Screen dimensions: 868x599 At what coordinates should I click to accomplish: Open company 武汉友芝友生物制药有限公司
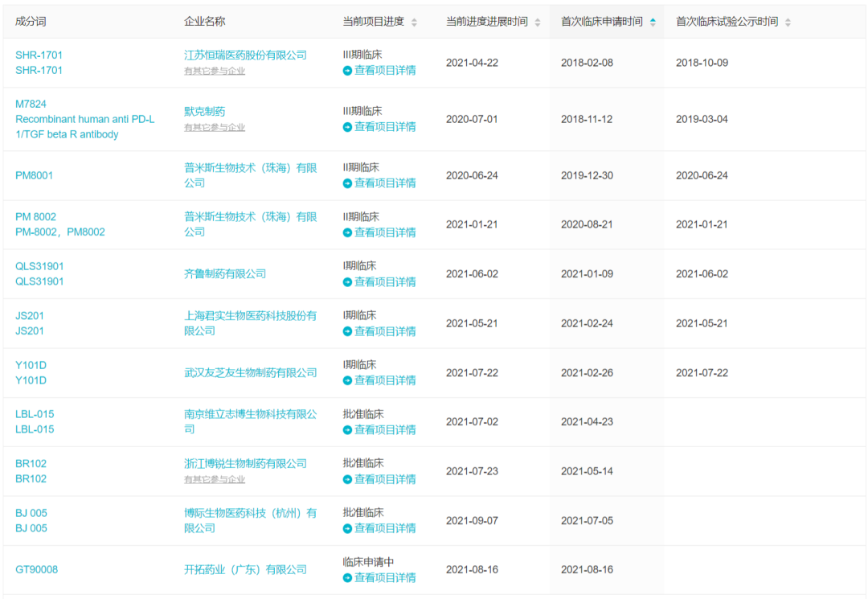[250, 372]
